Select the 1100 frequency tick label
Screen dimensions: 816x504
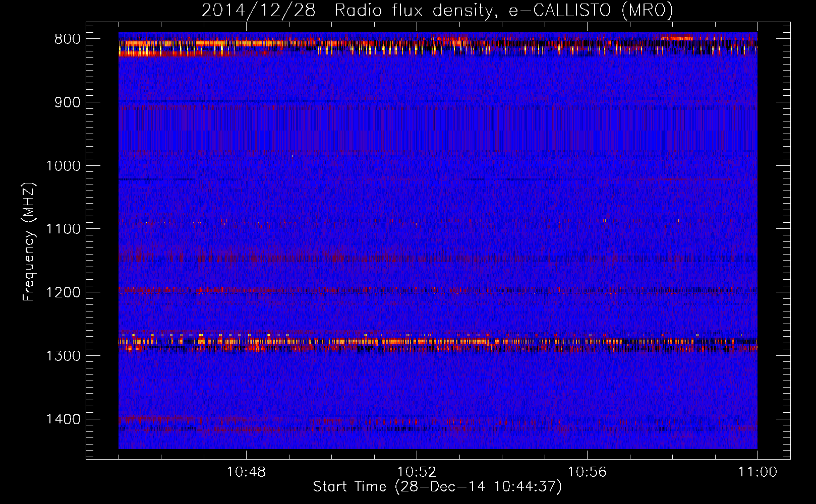63,229
